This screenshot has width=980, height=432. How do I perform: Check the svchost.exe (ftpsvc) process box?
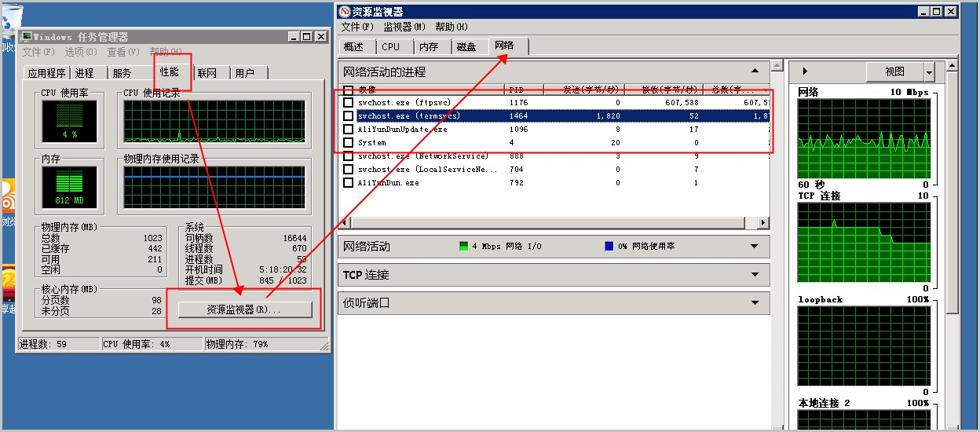click(x=349, y=103)
